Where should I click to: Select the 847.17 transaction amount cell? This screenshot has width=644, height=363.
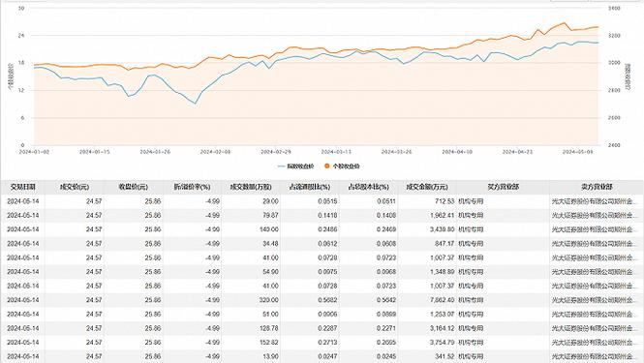pyautogui.click(x=445, y=244)
